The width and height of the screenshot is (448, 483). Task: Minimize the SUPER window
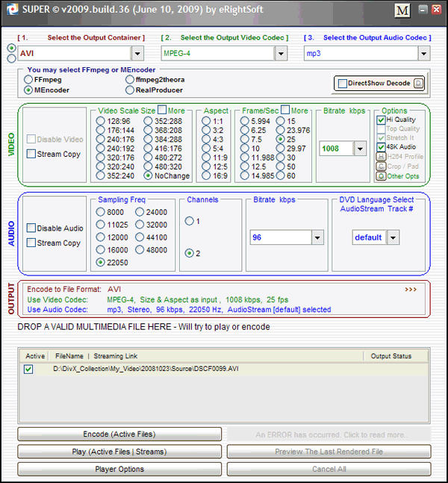pos(423,10)
